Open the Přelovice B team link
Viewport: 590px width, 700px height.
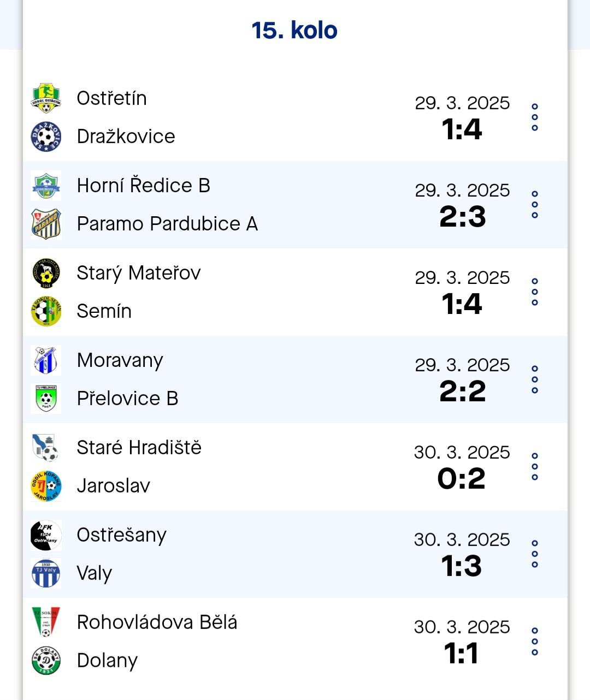pos(128,399)
